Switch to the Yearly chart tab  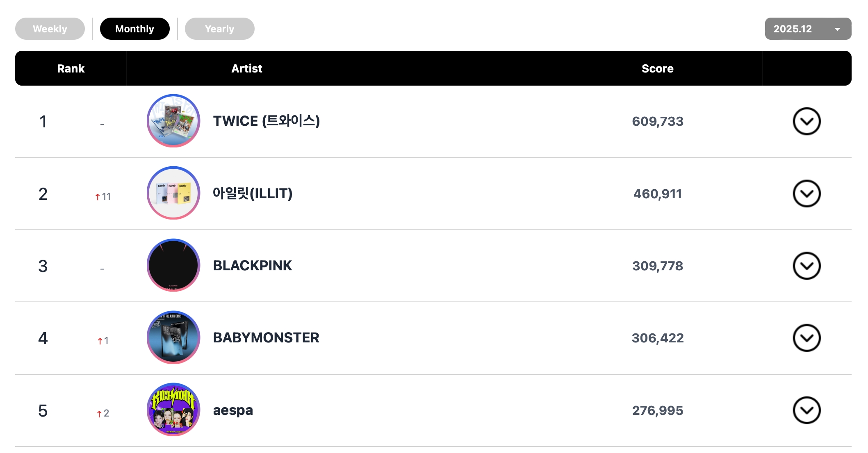point(219,29)
